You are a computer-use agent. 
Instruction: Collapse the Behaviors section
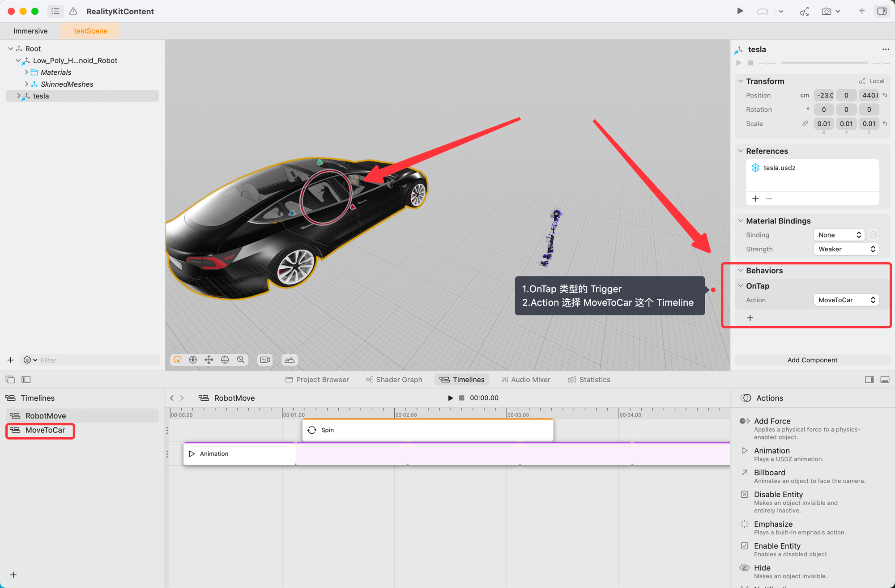(741, 271)
